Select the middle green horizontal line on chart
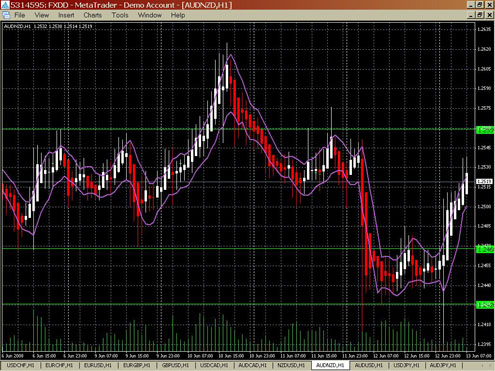This screenshot has width=495, height=371. pos(238,248)
